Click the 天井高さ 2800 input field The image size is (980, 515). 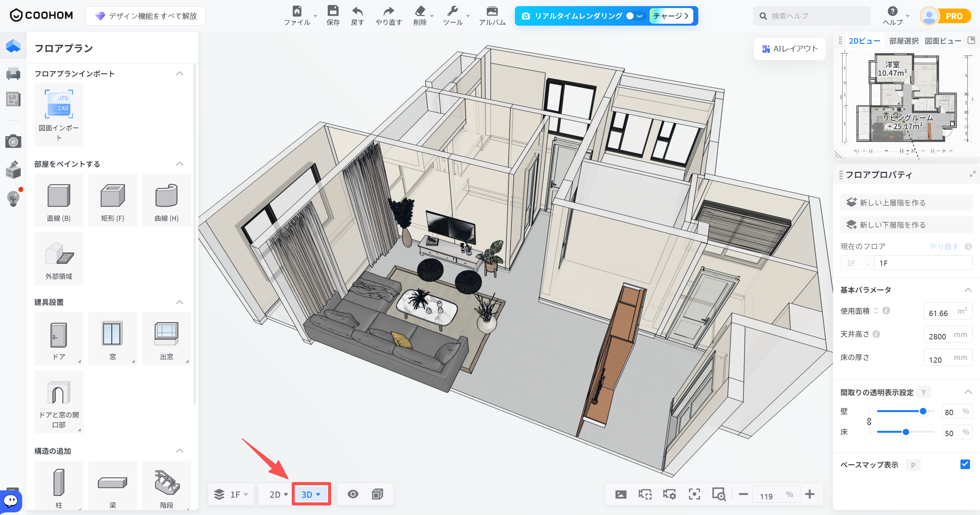[948, 334]
